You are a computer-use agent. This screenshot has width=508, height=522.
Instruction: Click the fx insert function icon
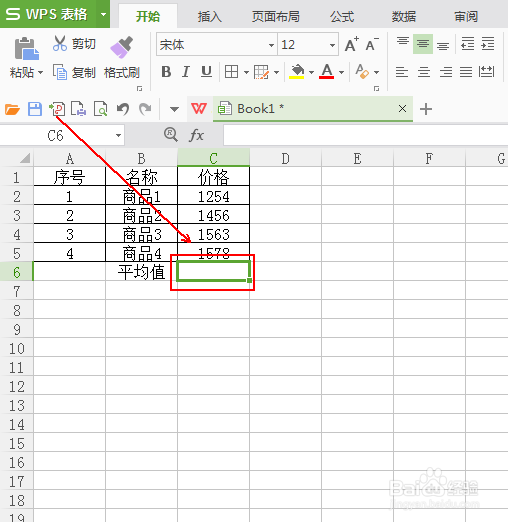(x=196, y=135)
